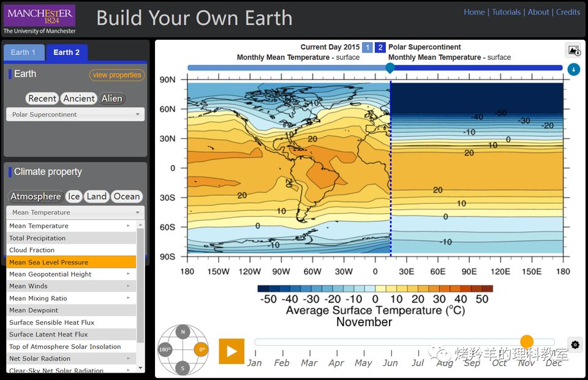Toggle the Ancient earth category
This screenshot has height=380, width=588.
[x=79, y=99]
